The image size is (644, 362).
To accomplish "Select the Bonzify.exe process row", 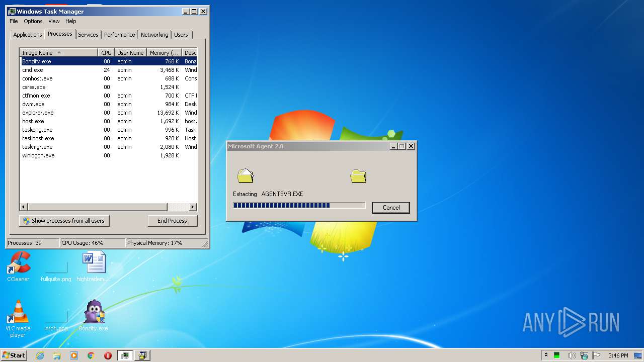I will pos(108,61).
